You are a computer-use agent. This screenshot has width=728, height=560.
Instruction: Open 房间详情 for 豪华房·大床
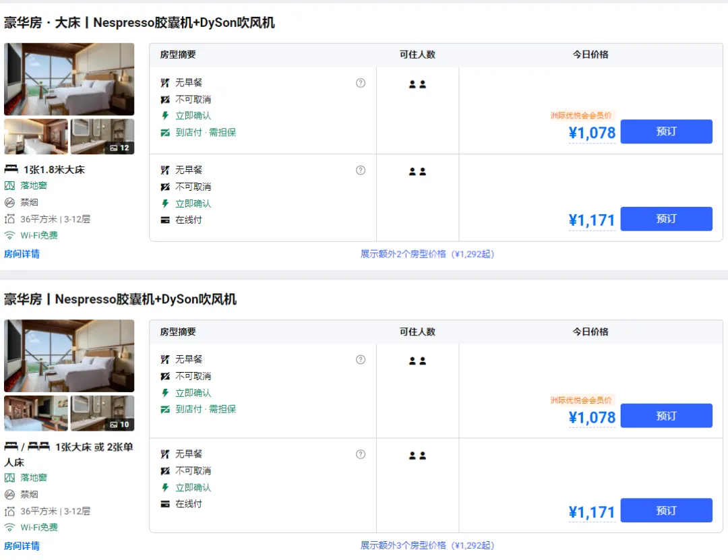tap(21, 254)
